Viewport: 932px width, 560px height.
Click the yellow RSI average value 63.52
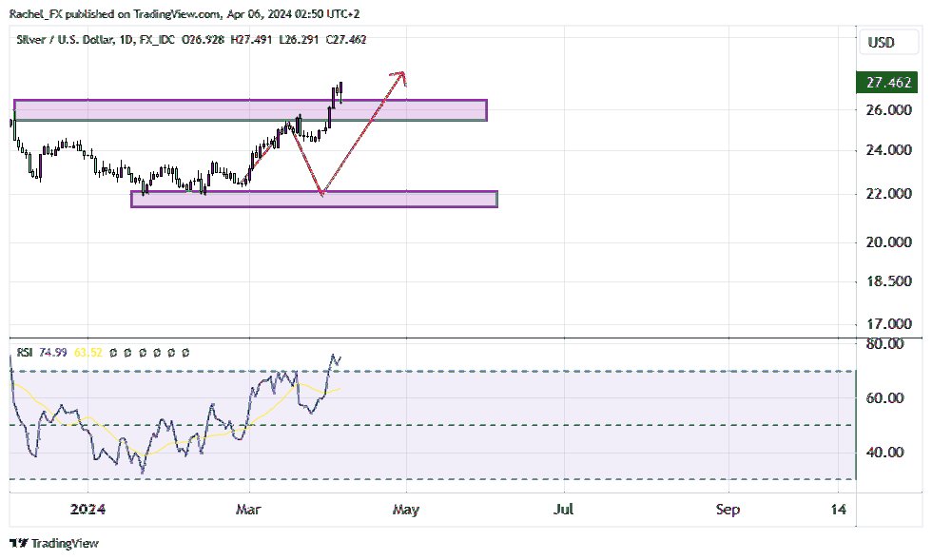pos(87,353)
